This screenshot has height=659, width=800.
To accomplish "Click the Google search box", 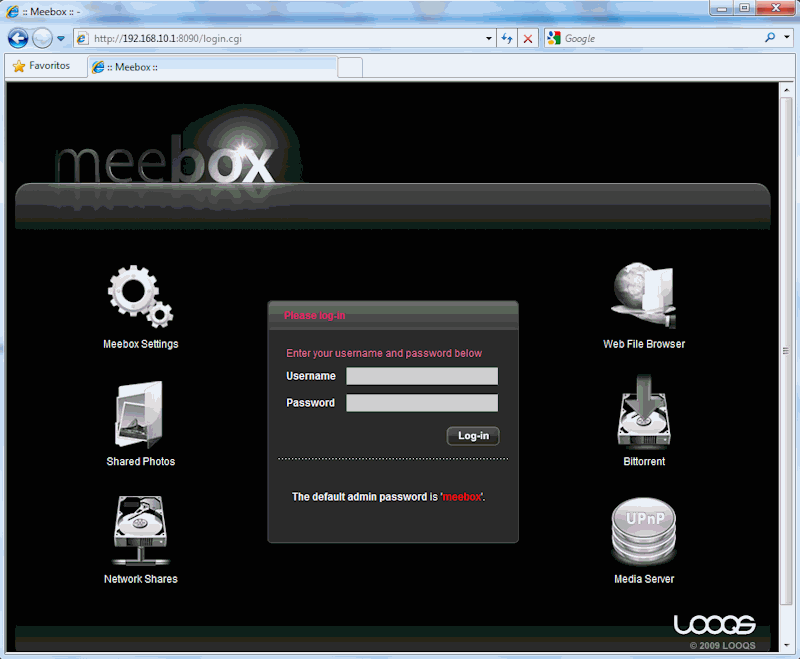I will [x=662, y=38].
